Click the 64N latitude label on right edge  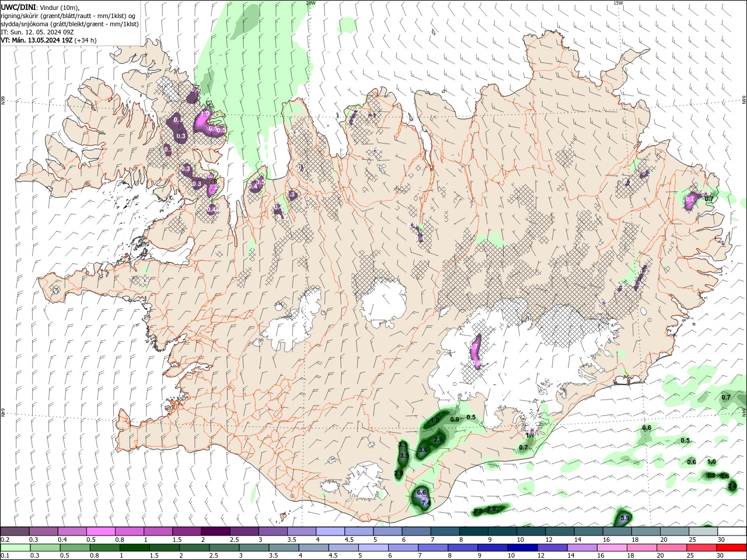coord(744,412)
